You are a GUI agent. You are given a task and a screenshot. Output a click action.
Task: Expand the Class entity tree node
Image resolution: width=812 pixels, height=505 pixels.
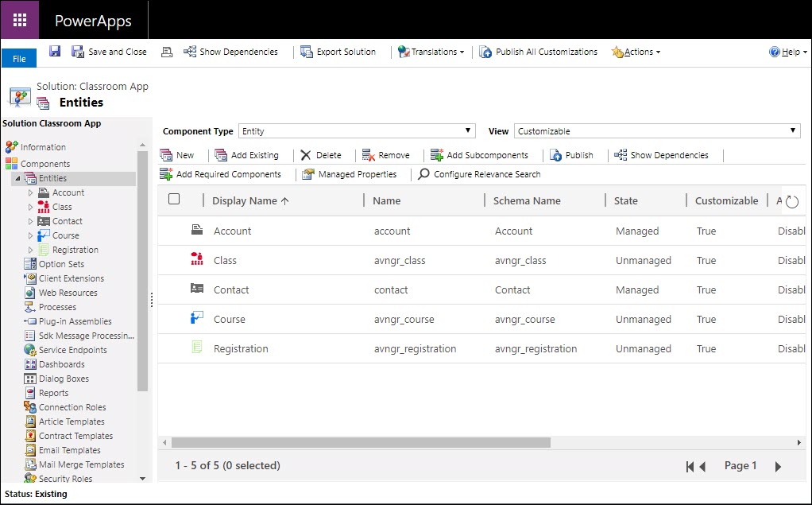31,207
